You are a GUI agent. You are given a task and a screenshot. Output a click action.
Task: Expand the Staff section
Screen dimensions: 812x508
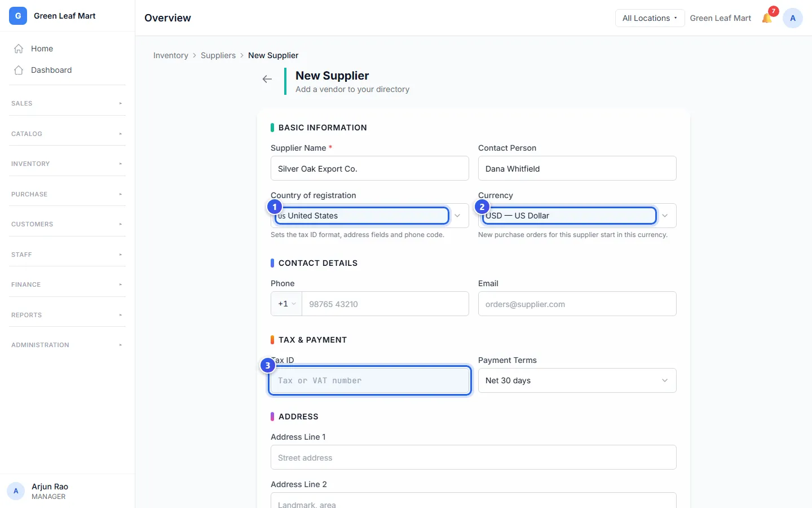[68, 255]
